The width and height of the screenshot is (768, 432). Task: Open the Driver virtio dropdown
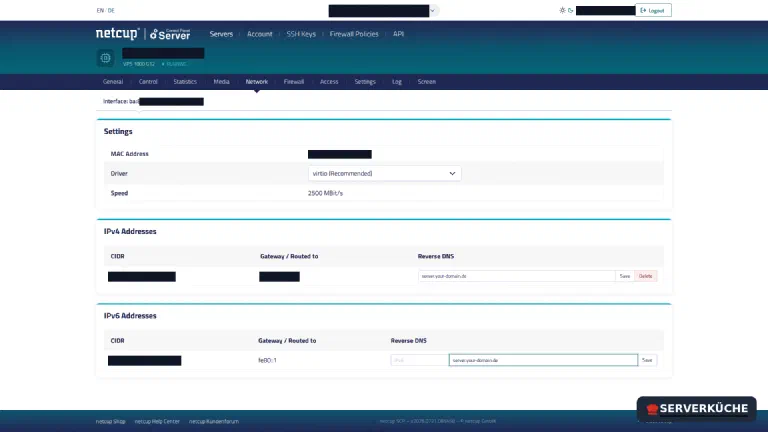click(x=384, y=173)
